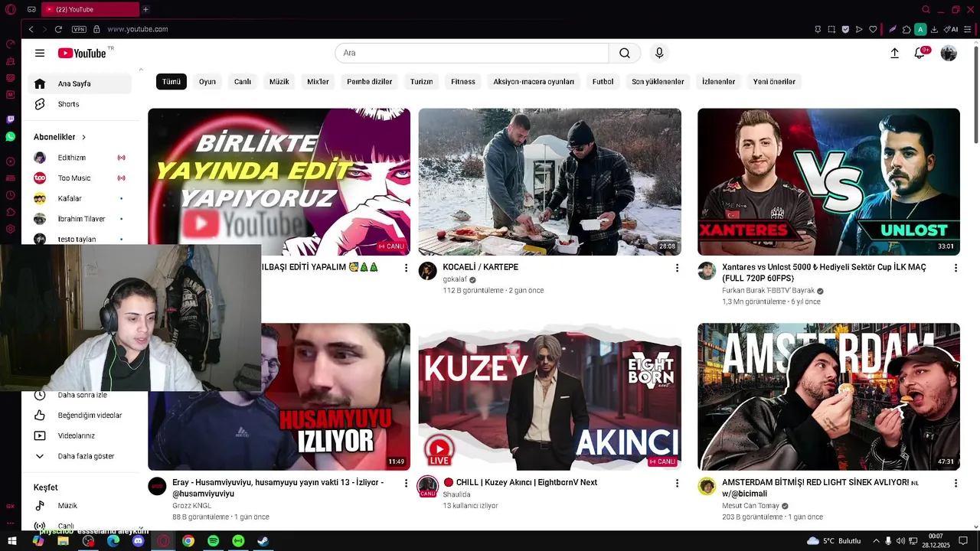Open the Opera snapshot tool

coord(831,29)
